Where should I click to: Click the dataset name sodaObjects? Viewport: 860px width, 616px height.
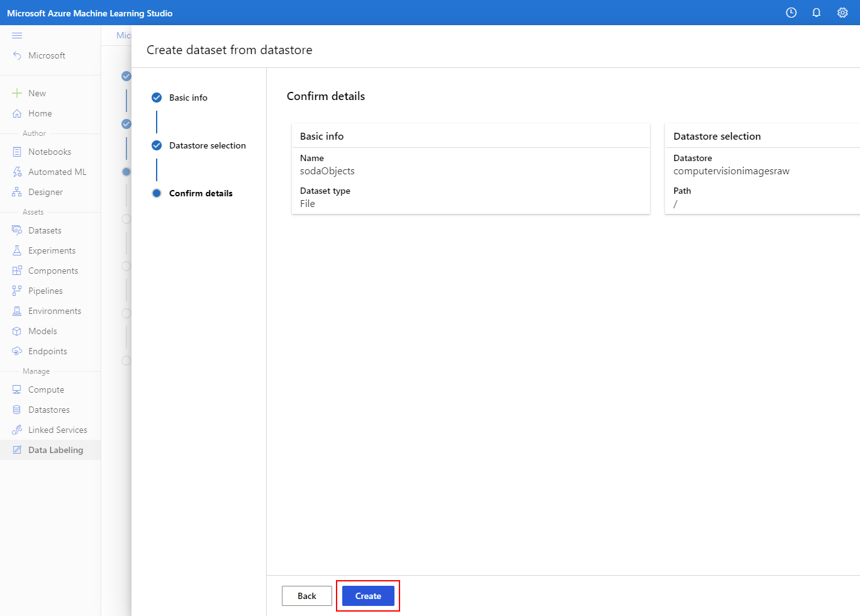(327, 171)
